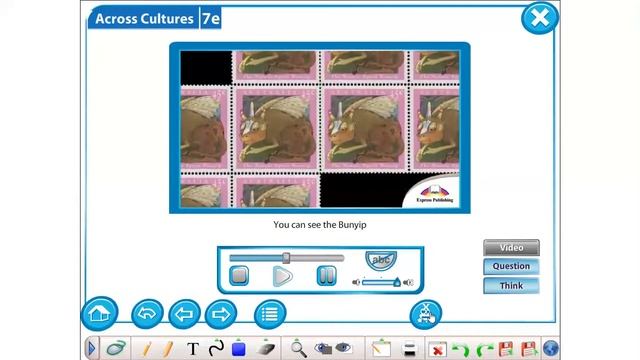The image size is (640, 360).
Task: Click the volume slider handle
Action: [x=397, y=282]
